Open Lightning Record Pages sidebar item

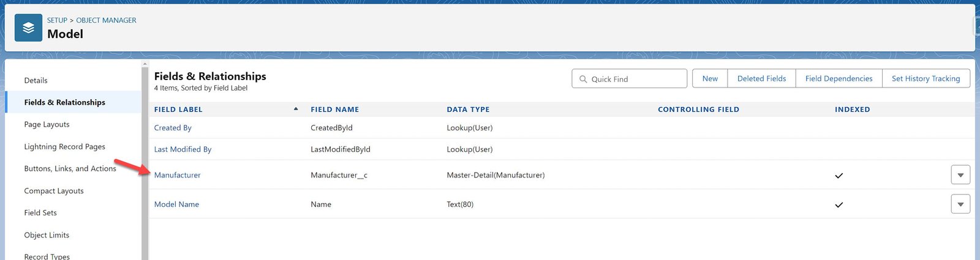64,146
